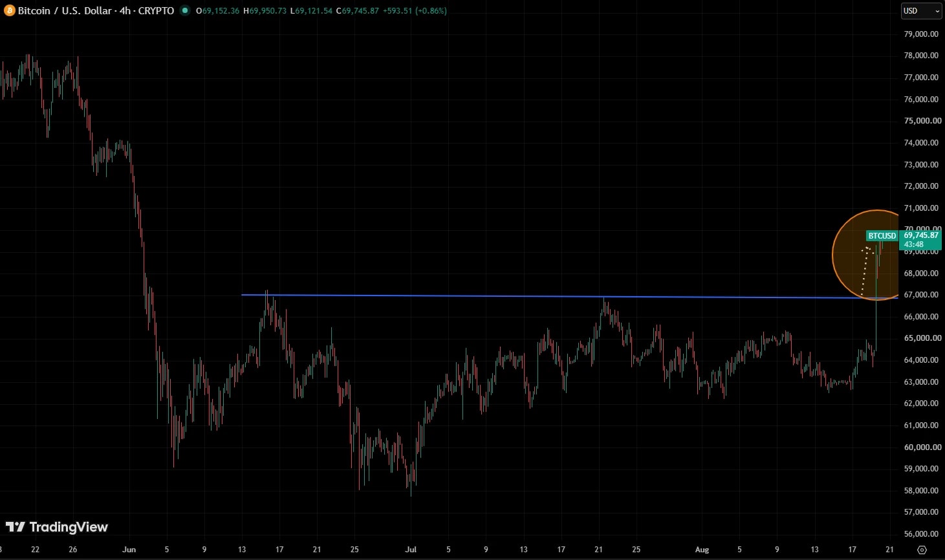Click the green market status dot
The height and width of the screenshot is (560, 945).
click(x=185, y=10)
